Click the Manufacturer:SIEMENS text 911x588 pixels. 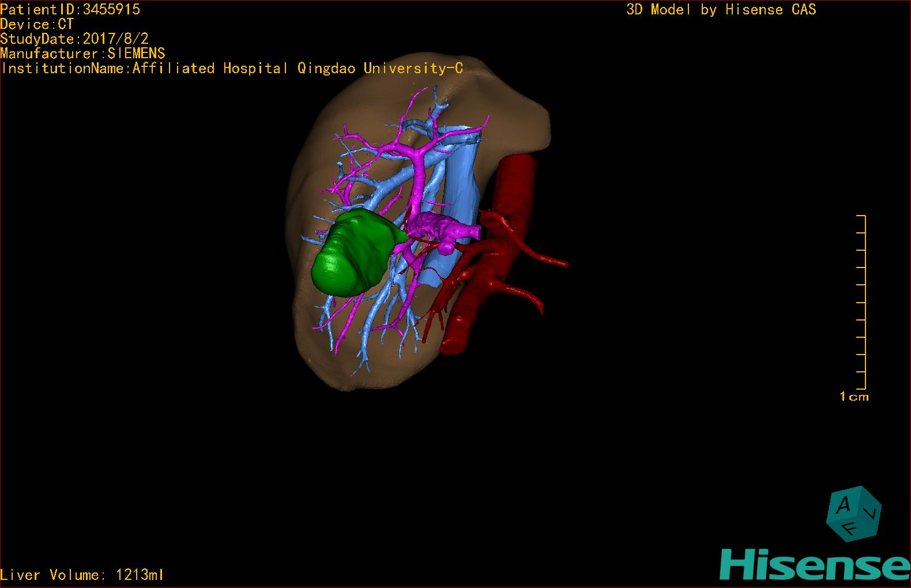[x=83, y=54]
